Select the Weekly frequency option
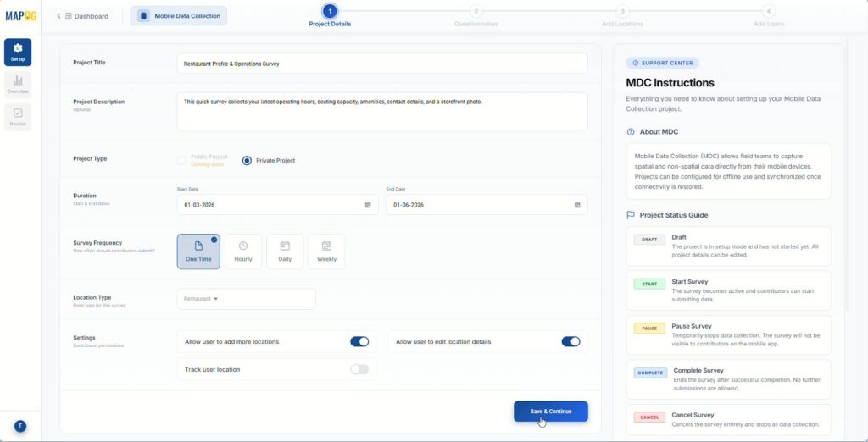 click(326, 251)
